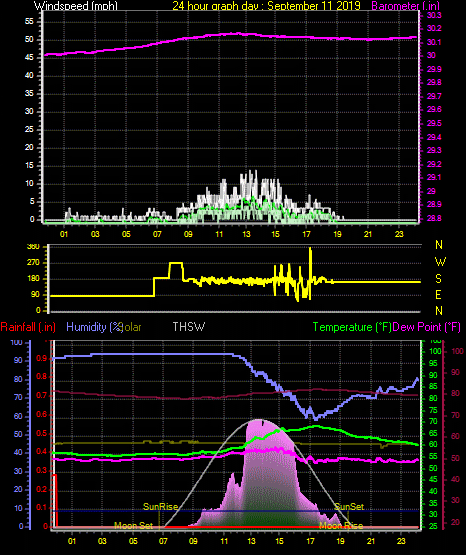Click the SunSet marker label
Image resolution: width=466 pixels, height=555 pixels.
pyautogui.click(x=349, y=507)
